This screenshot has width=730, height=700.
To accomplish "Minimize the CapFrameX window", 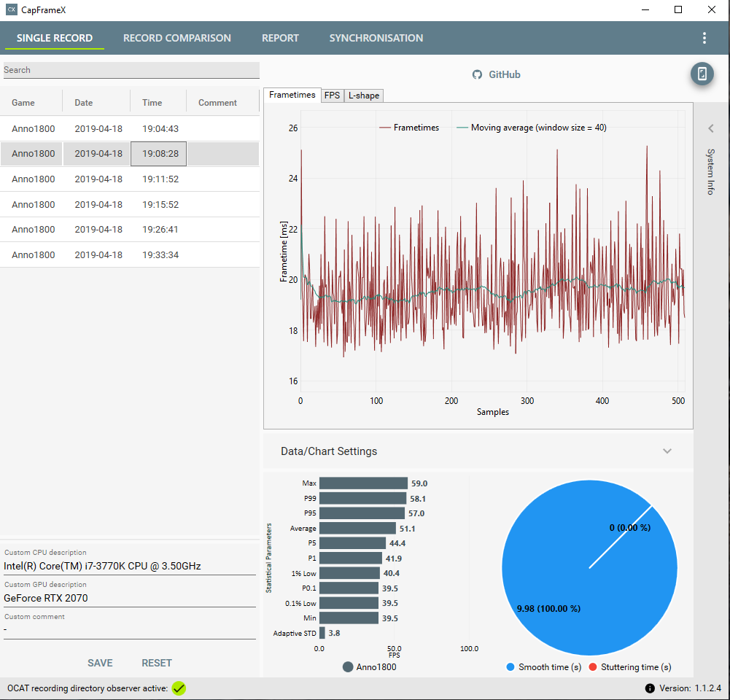I will pos(645,9).
